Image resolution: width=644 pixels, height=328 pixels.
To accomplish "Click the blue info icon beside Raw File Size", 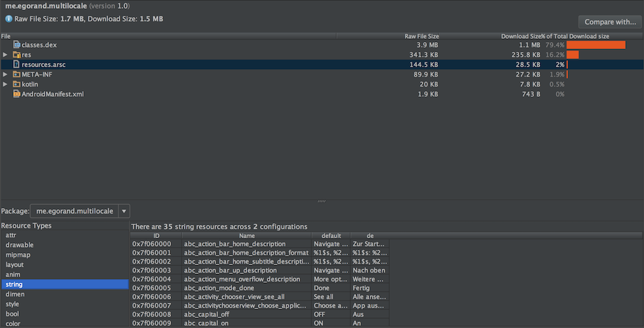I will click(9, 19).
